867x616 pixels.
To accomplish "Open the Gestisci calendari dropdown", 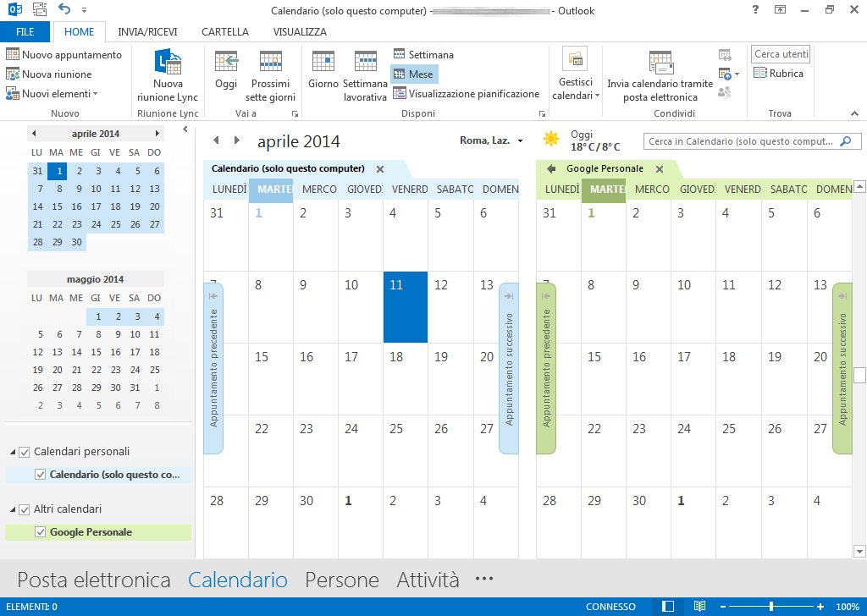I will click(x=576, y=74).
